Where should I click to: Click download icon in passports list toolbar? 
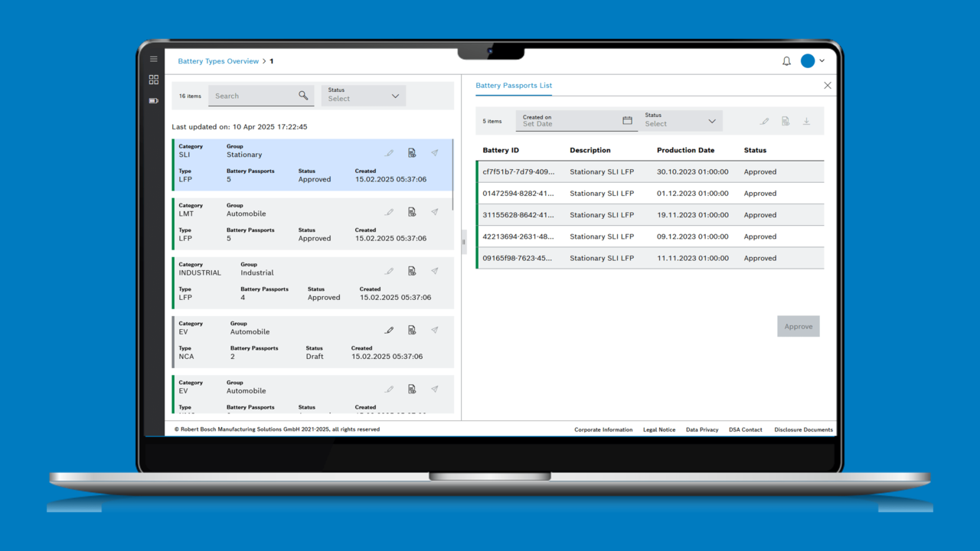pos(806,122)
